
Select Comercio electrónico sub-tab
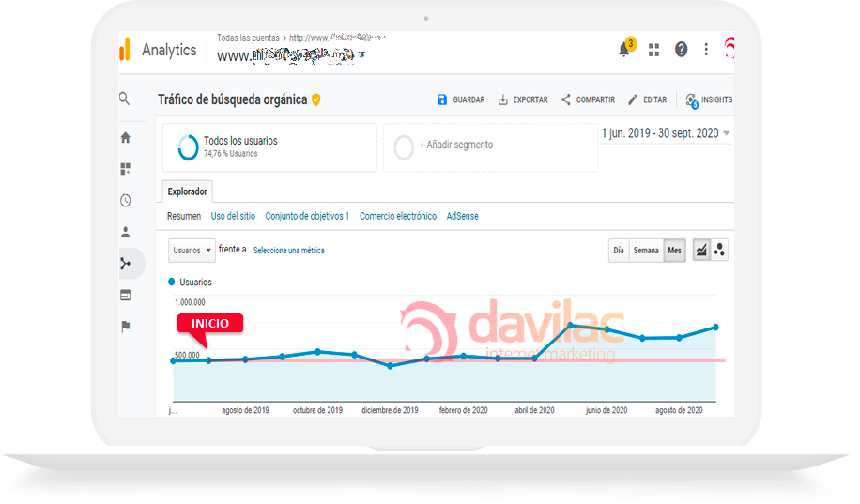coord(398,216)
